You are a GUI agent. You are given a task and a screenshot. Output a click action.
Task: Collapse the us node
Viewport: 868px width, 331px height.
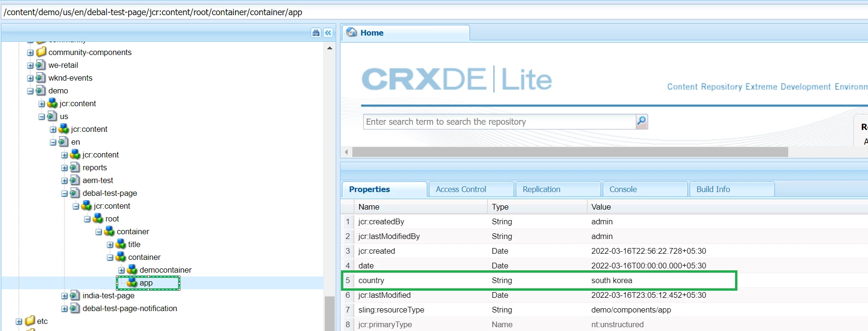point(42,117)
